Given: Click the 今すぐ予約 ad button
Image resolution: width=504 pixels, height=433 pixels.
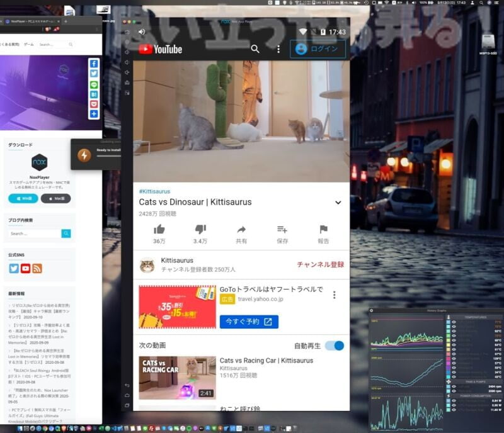Looking at the screenshot, I should (249, 322).
